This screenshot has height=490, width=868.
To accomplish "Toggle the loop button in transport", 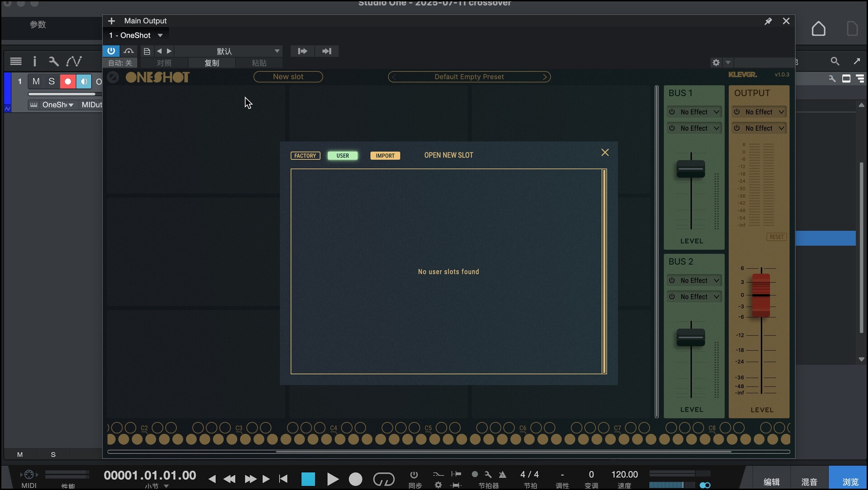I will pyautogui.click(x=384, y=479).
